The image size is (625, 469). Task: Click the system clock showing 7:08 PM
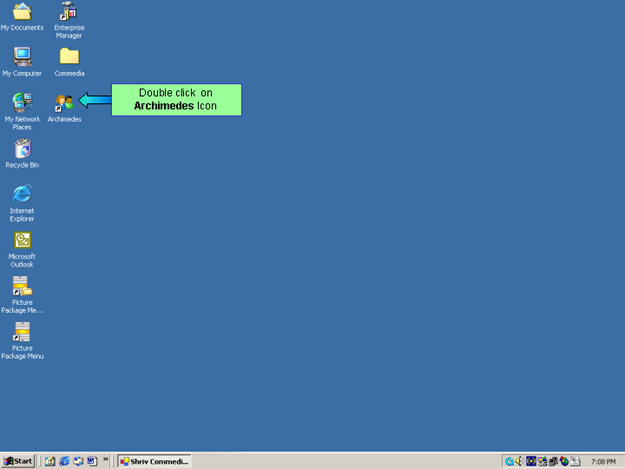[603, 461]
